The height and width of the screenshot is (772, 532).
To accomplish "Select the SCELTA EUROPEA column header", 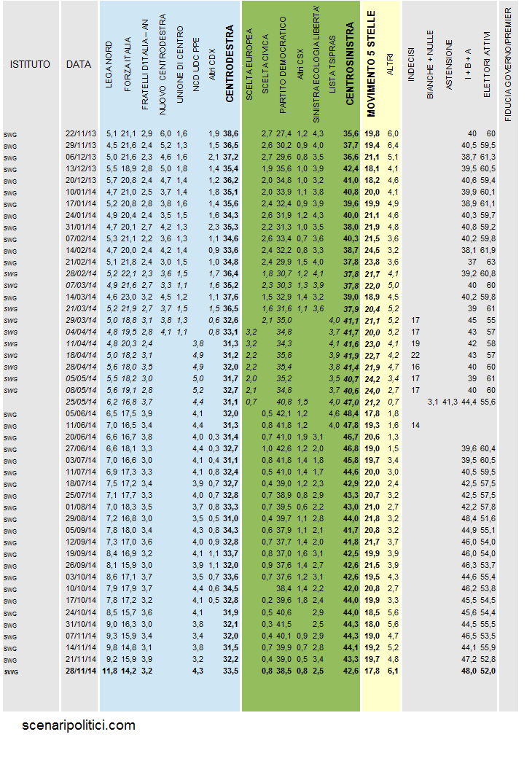I will click(249, 64).
